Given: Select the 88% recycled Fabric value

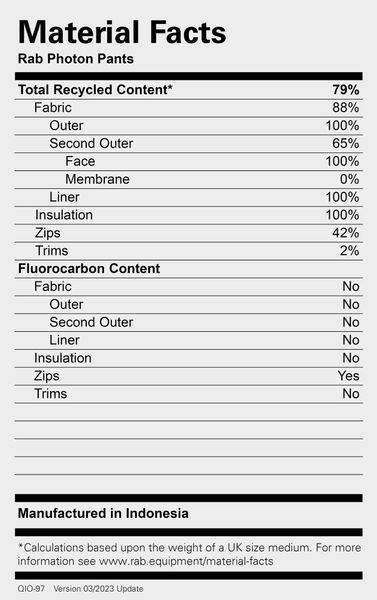Looking at the screenshot, I should coord(346,108).
